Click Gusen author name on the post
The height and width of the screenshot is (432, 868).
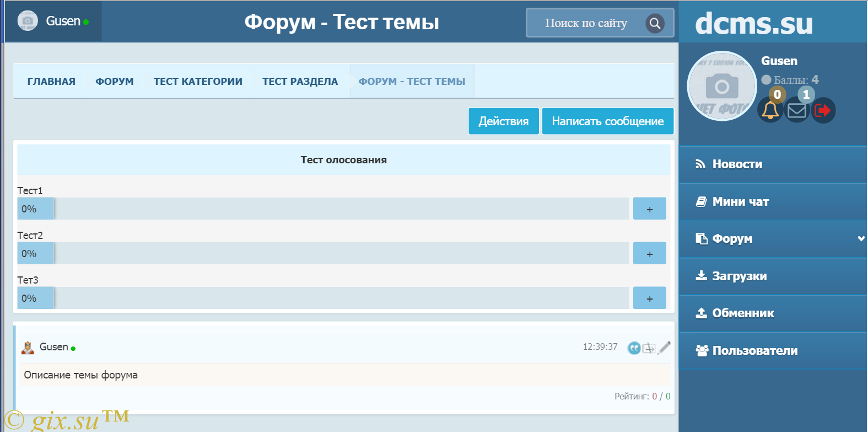click(54, 347)
